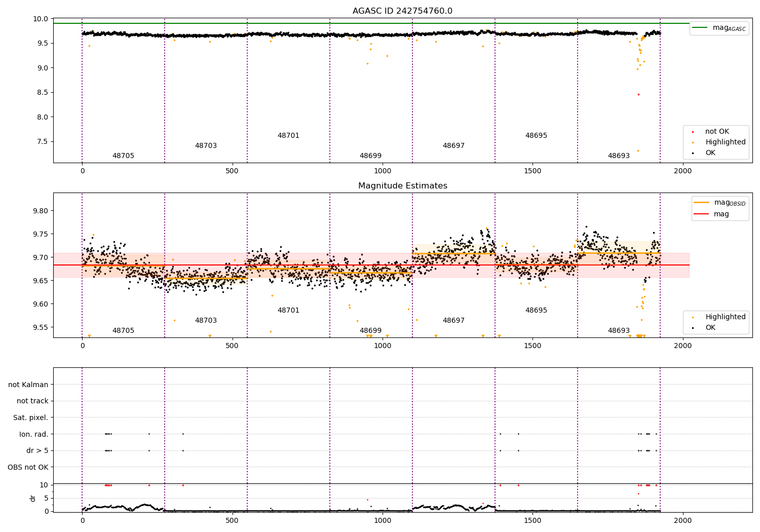
Task: Click obsid label 48697 in Magnitude Estimates plot
Action: coord(453,321)
